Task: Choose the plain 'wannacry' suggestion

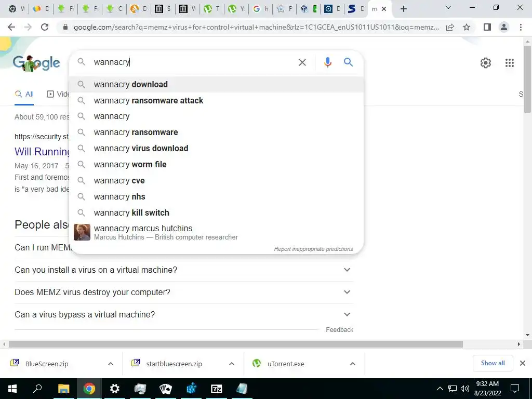Action: pyautogui.click(x=216, y=116)
